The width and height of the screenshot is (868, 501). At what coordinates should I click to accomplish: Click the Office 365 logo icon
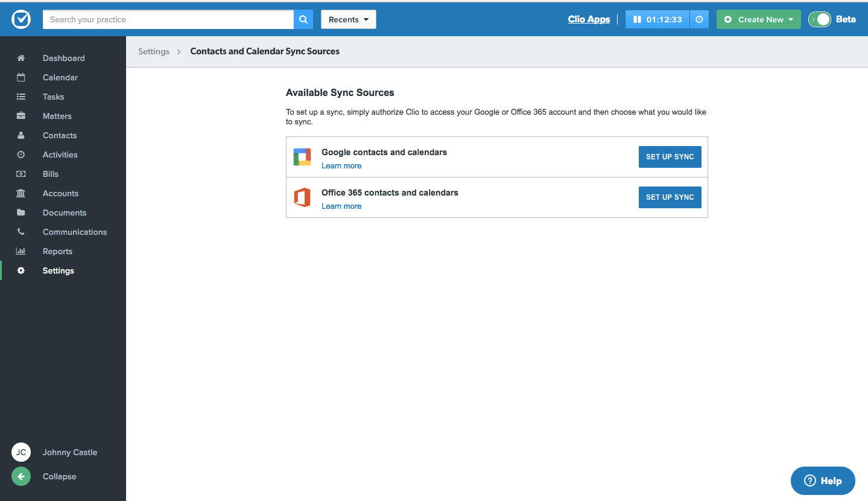pyautogui.click(x=302, y=197)
